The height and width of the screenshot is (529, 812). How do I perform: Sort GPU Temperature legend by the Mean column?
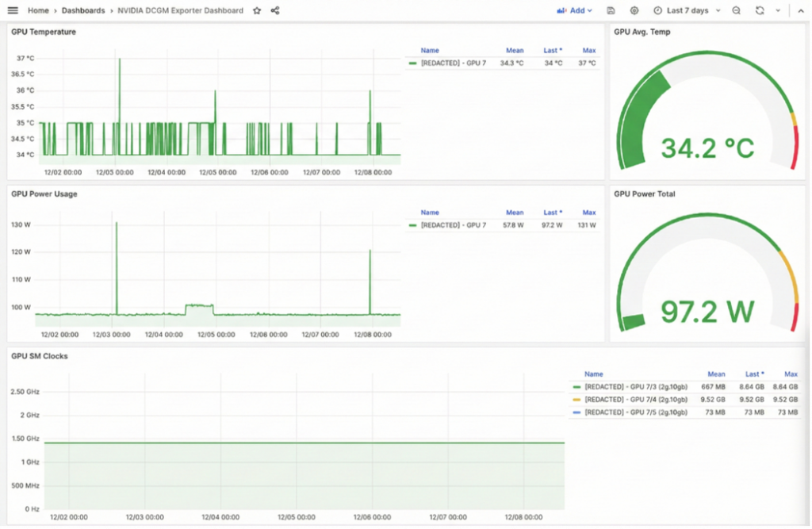click(515, 50)
